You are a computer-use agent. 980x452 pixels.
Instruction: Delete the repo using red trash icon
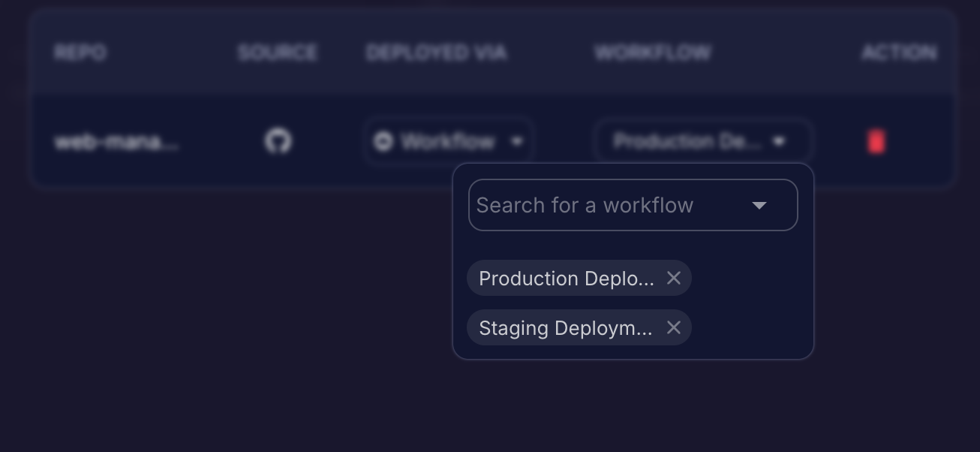click(876, 141)
